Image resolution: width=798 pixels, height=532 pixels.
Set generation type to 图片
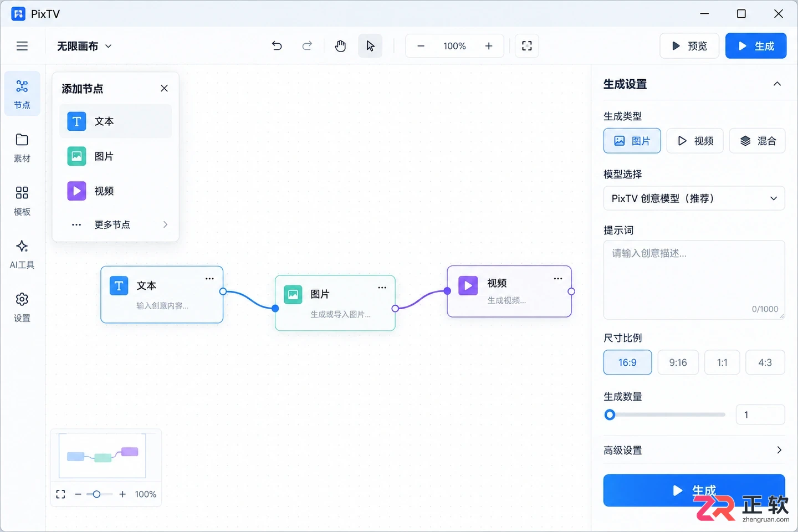(632, 141)
